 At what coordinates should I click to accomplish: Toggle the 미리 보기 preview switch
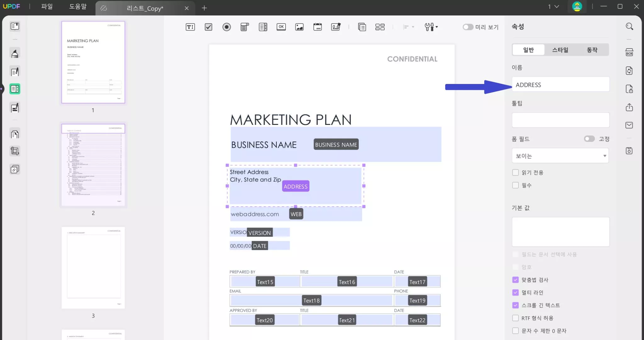pos(468,27)
